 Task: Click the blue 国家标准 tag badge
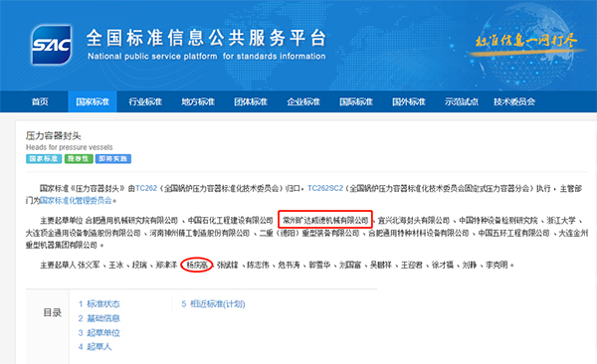44,159
